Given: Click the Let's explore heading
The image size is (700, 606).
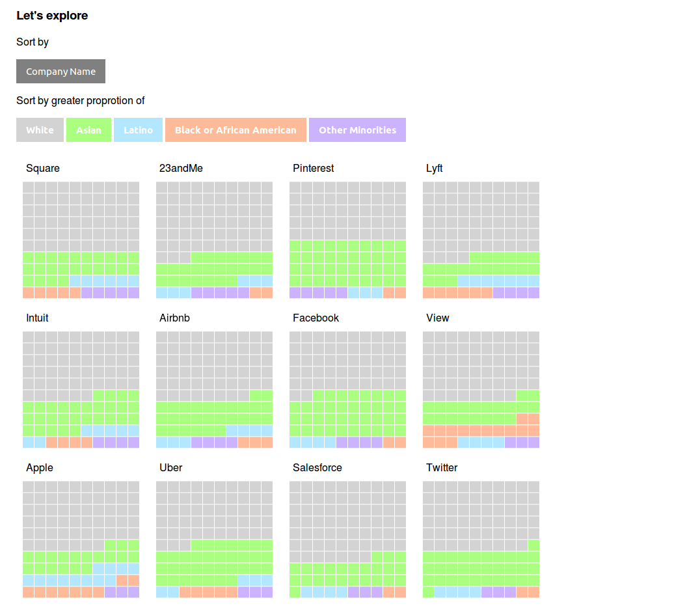Looking at the screenshot, I should pyautogui.click(x=52, y=16).
